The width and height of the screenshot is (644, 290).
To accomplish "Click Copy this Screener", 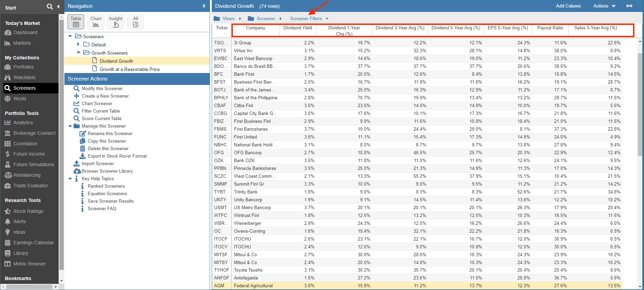I will (x=107, y=141).
